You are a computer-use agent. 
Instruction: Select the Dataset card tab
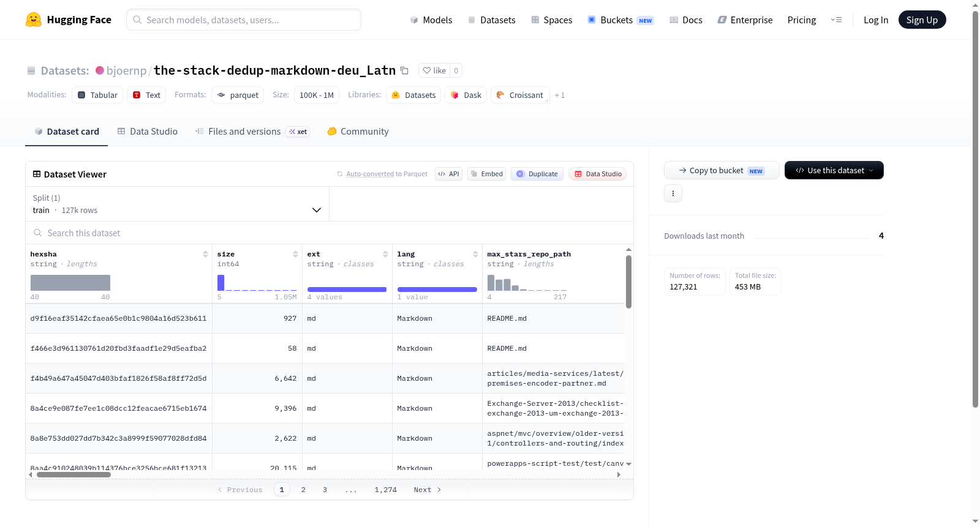(66, 132)
